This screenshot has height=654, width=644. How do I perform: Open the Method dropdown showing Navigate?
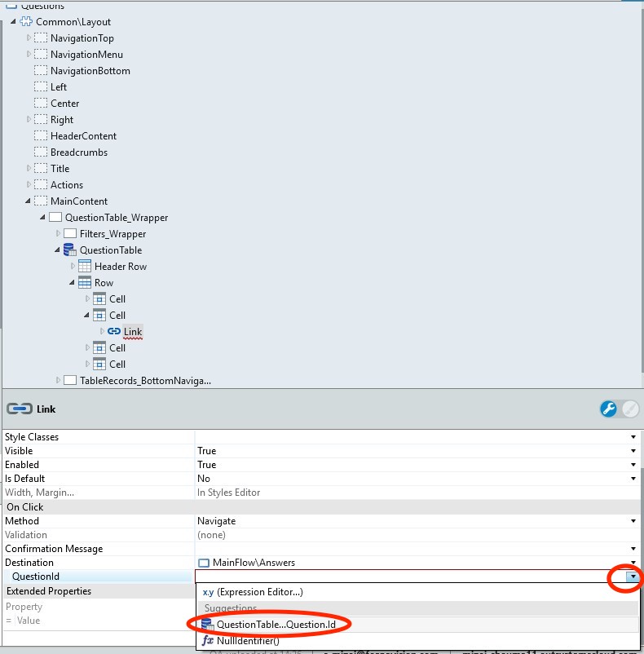pos(633,520)
